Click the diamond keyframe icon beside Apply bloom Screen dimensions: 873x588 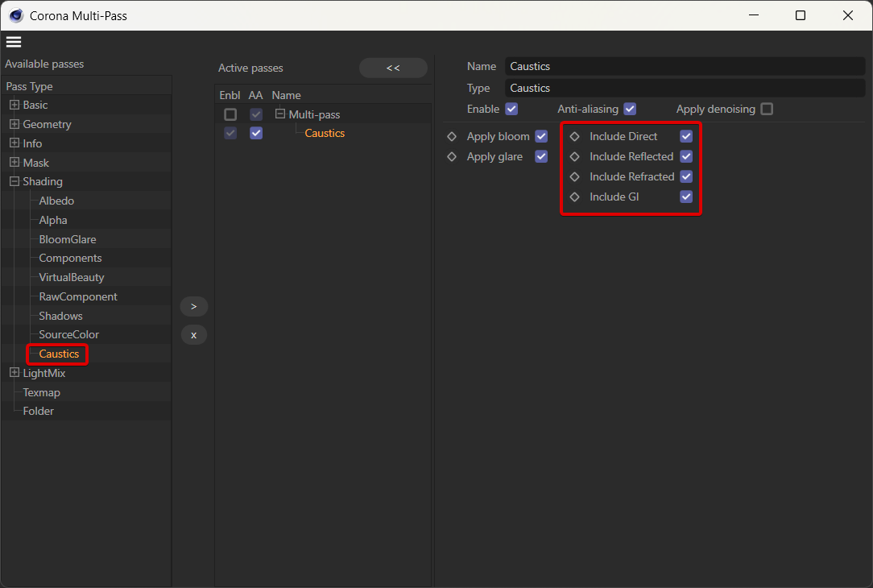(452, 137)
